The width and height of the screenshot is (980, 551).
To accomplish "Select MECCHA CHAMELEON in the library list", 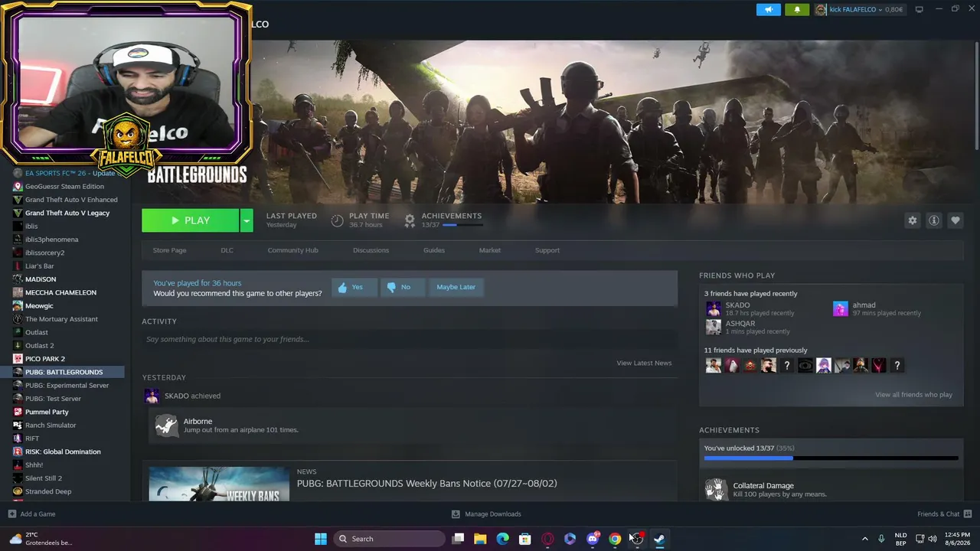I will pos(60,292).
